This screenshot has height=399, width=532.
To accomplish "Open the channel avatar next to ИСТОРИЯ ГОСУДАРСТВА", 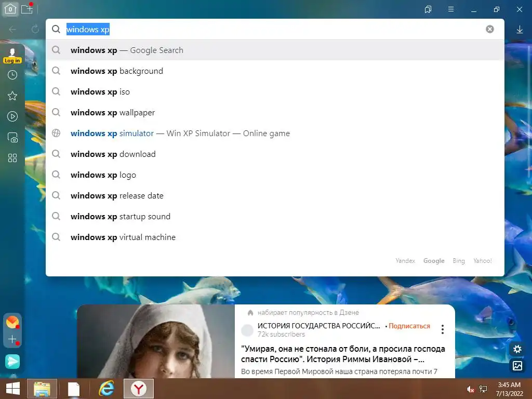I will pos(247,330).
